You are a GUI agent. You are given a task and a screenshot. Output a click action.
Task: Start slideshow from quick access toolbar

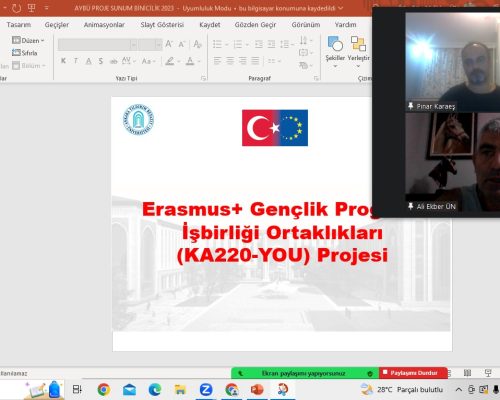(x=32, y=8)
